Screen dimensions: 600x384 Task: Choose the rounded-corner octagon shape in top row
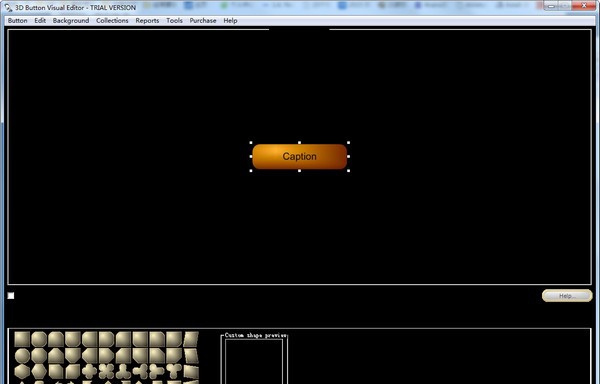coord(39,339)
